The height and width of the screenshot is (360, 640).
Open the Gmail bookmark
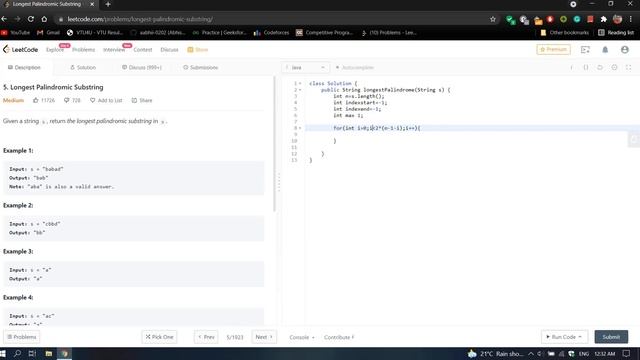48,32
